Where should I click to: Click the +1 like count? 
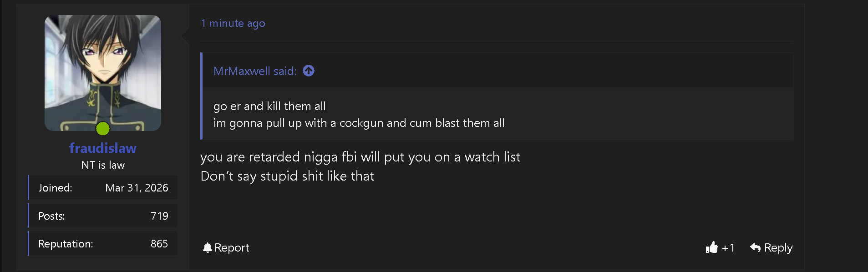tap(728, 247)
